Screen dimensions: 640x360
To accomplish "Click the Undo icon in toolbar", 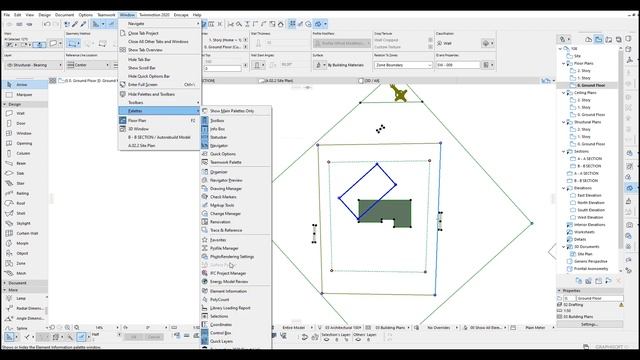I will pos(47,24).
